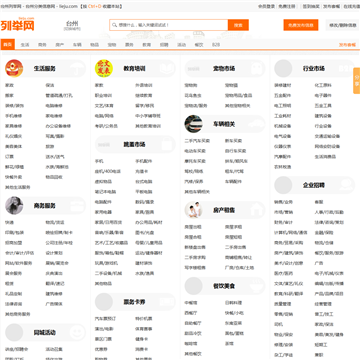This screenshot has height=360, width=360.
Task: Open 二手房出售 under 房产租售
Action: (x=235, y=247)
